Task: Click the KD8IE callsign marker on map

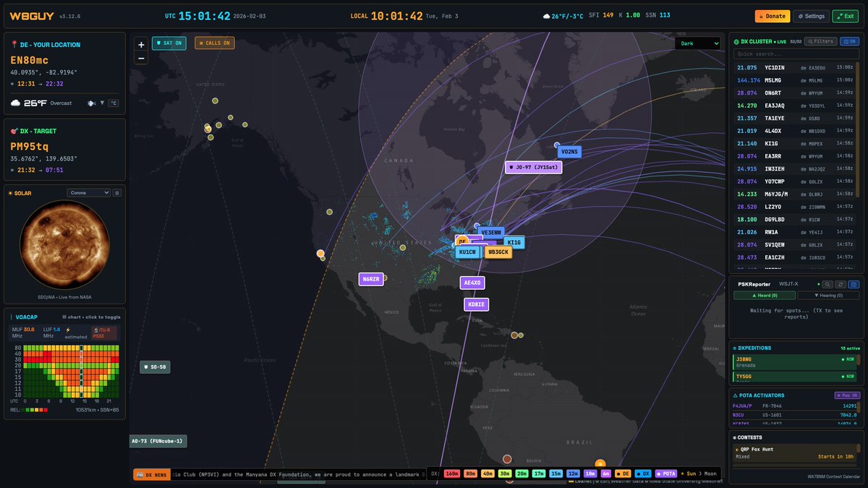Action: [x=476, y=304]
